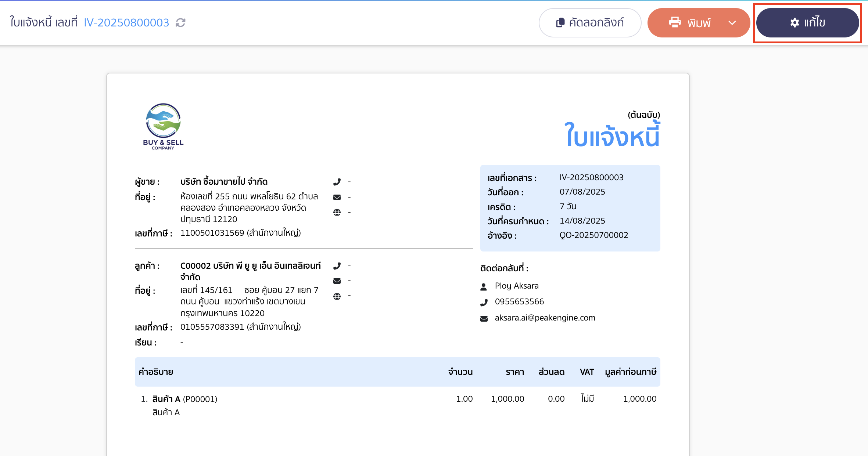Click the customer's globe website icon

pyautogui.click(x=337, y=296)
